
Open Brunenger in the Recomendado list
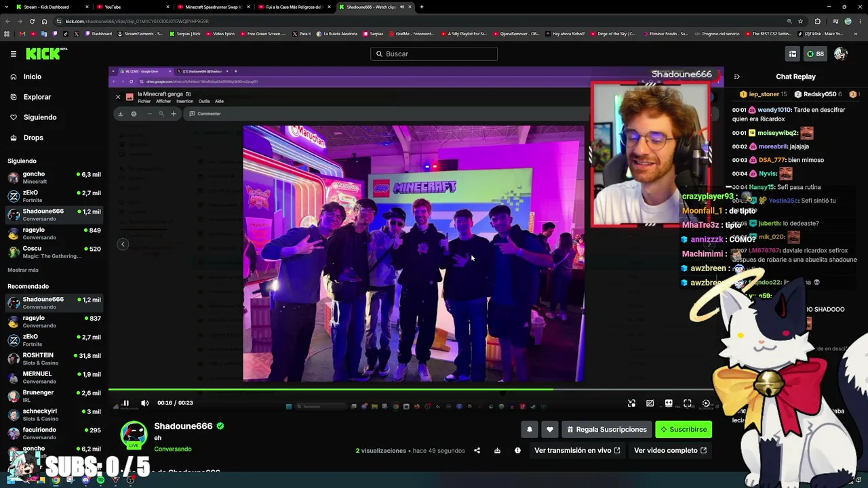54,396
